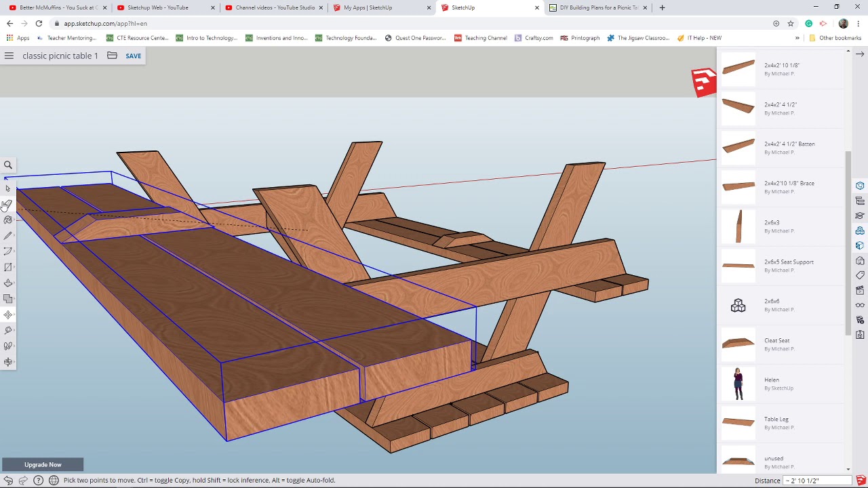Reload the SketchUp page
The height and width of the screenshot is (488, 868).
[39, 24]
